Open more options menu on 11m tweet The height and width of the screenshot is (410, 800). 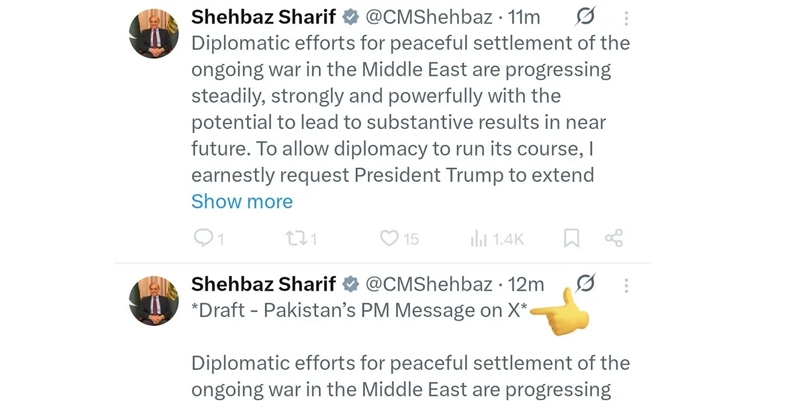(627, 18)
